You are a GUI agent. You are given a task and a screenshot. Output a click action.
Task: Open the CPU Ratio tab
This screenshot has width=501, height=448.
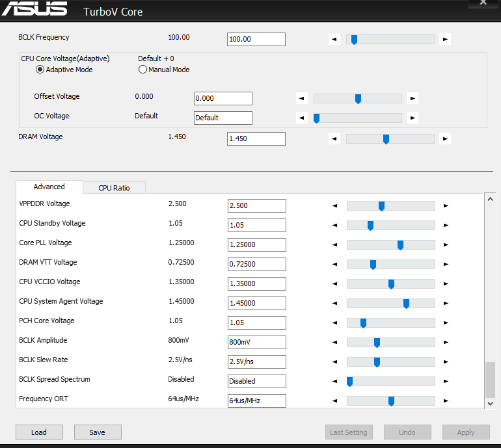click(114, 188)
